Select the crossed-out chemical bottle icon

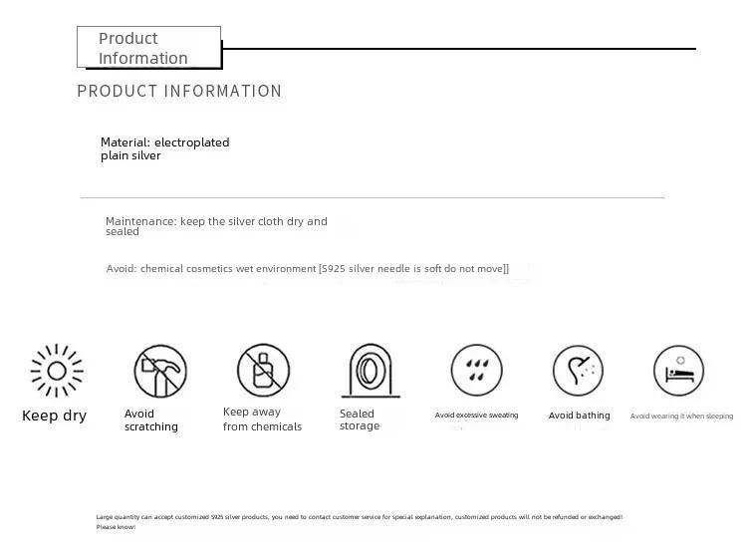pyautogui.click(x=263, y=370)
